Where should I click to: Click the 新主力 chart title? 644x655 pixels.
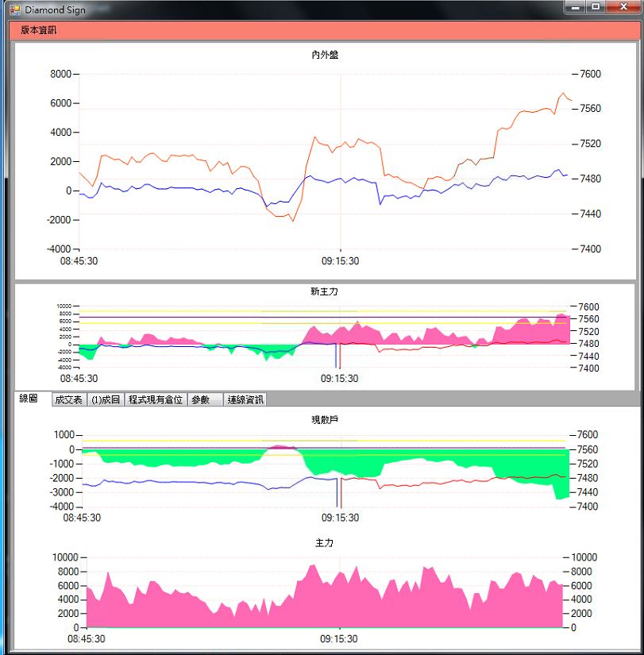[324, 291]
